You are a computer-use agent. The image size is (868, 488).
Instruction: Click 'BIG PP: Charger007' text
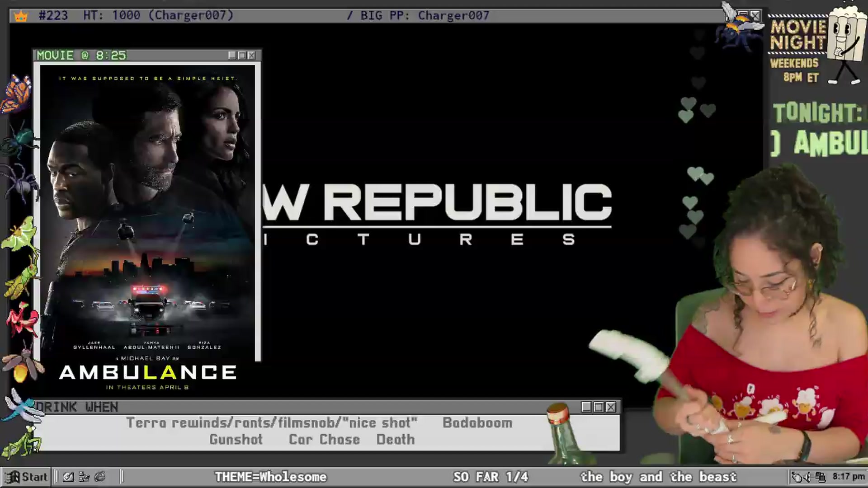(425, 16)
